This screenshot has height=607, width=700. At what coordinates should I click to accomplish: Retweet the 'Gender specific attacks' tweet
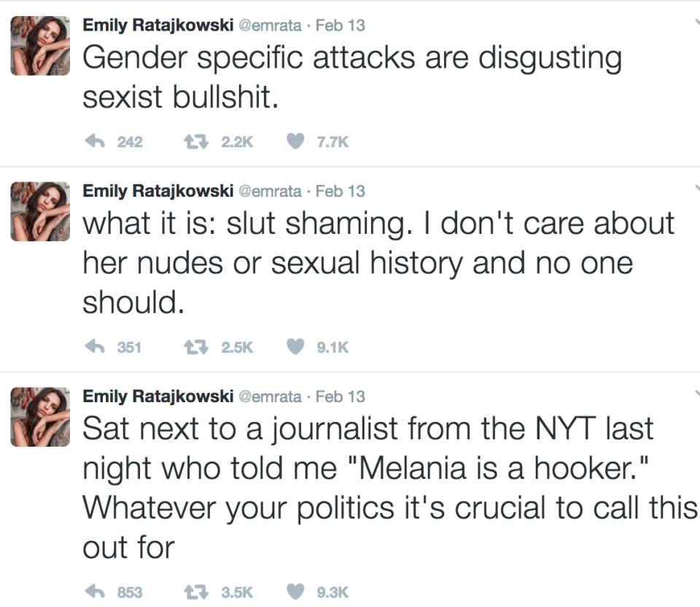coord(196,141)
